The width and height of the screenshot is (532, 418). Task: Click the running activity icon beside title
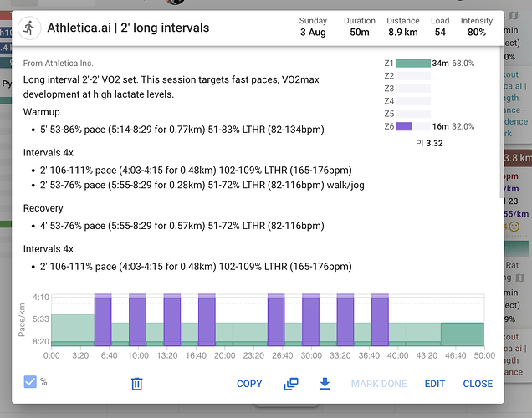click(x=29, y=28)
